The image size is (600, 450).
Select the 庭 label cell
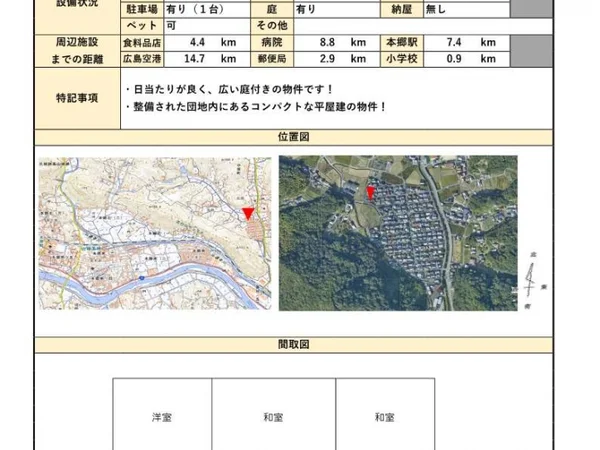272,10
